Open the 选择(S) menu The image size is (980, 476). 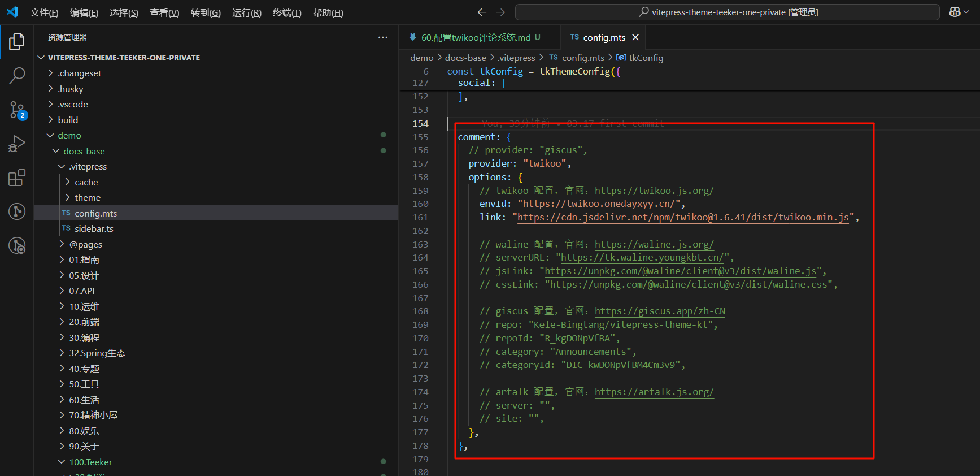pos(124,12)
